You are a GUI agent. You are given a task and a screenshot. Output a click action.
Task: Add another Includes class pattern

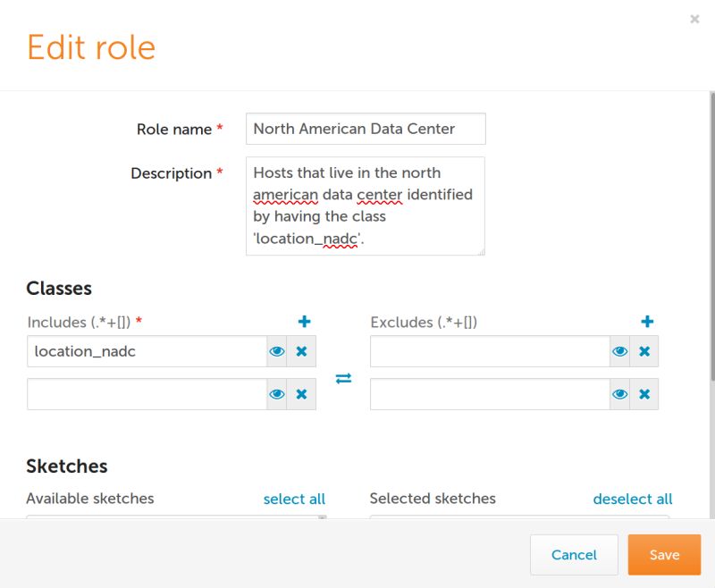tap(305, 321)
